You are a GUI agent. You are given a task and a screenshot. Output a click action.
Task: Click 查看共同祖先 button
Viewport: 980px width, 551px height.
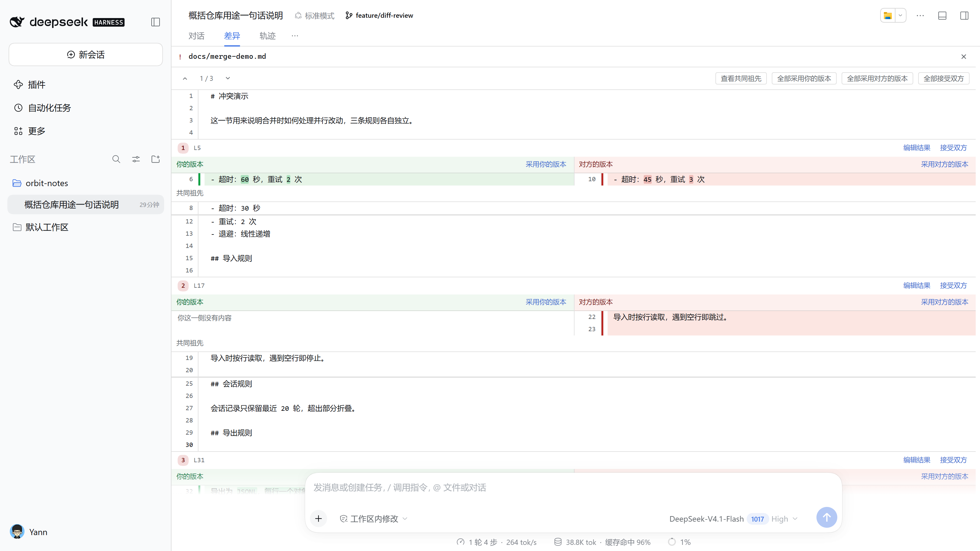(x=741, y=78)
